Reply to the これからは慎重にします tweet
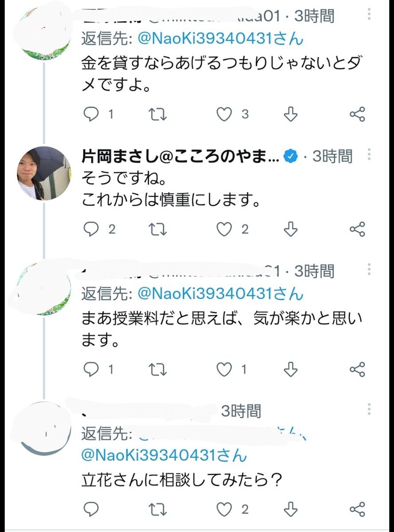The height and width of the screenshot is (532, 394). (92, 229)
